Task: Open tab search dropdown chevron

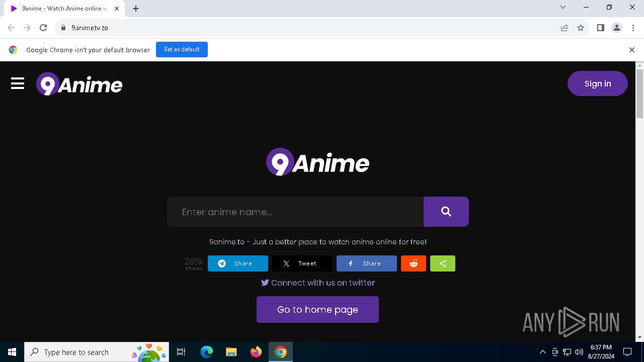Action: point(563,7)
